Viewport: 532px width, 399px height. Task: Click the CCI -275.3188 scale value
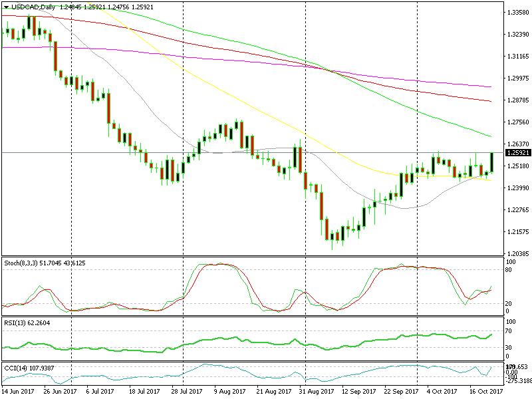tap(518, 381)
